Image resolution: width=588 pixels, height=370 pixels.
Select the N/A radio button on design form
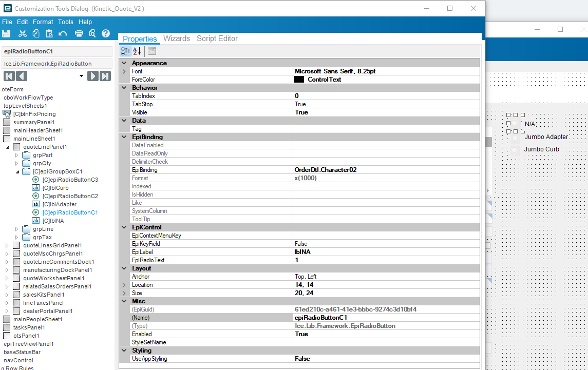[x=515, y=124]
